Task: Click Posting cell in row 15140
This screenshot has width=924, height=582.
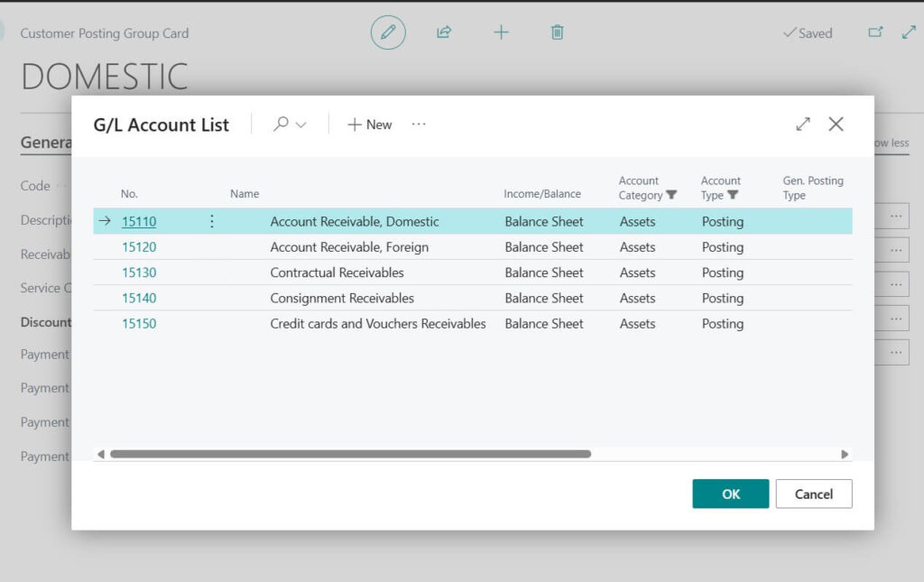Action: pos(723,298)
